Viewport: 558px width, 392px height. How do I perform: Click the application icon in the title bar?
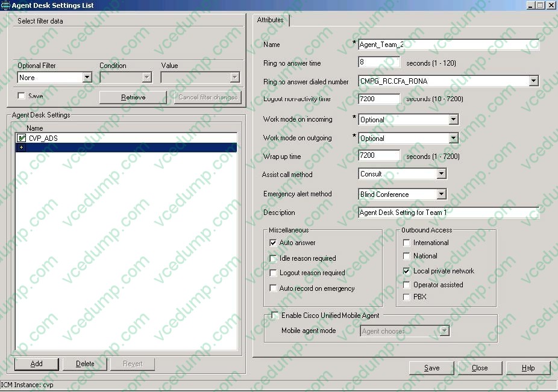[5, 5]
